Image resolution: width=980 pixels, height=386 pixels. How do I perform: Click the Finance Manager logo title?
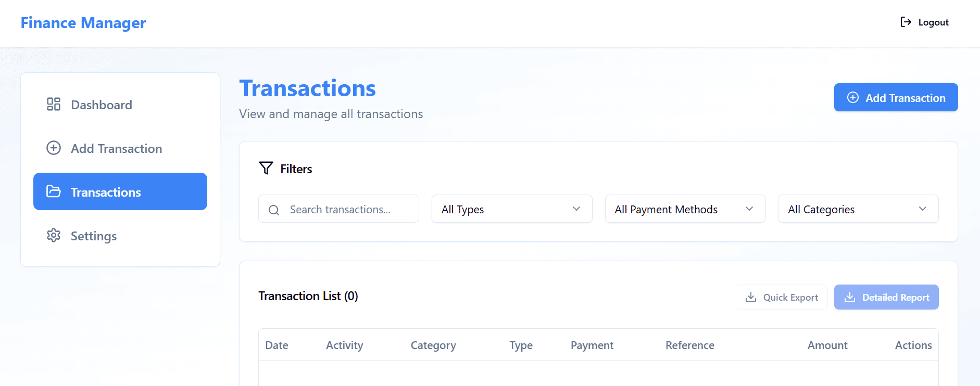tap(83, 23)
